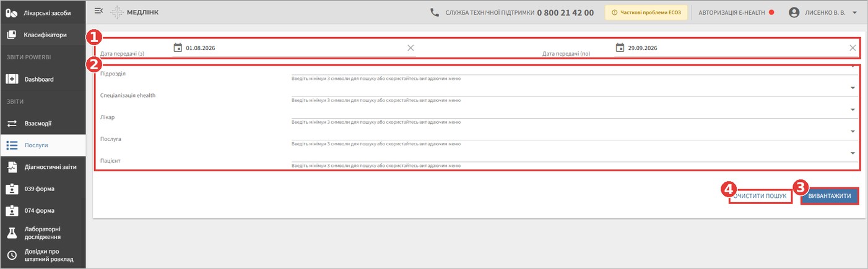Click Очистити пошук button
This screenshot has width=868, height=269.
coord(761,196)
